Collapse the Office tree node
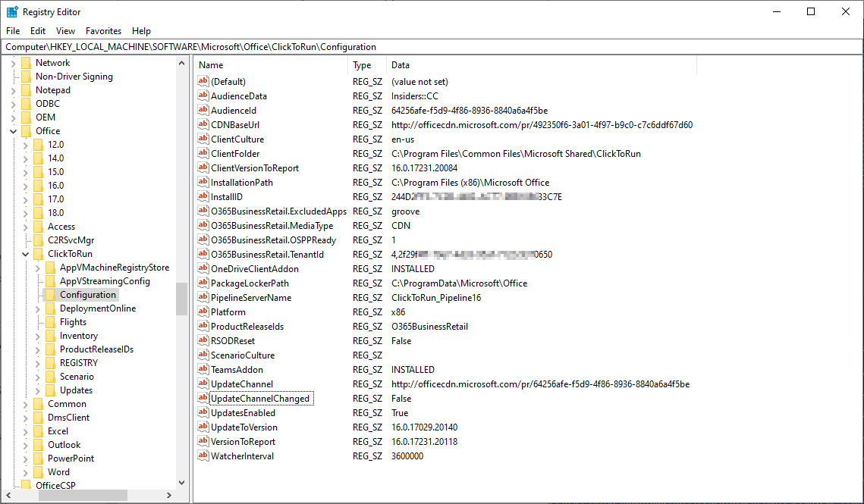The image size is (864, 504). pos(14,130)
